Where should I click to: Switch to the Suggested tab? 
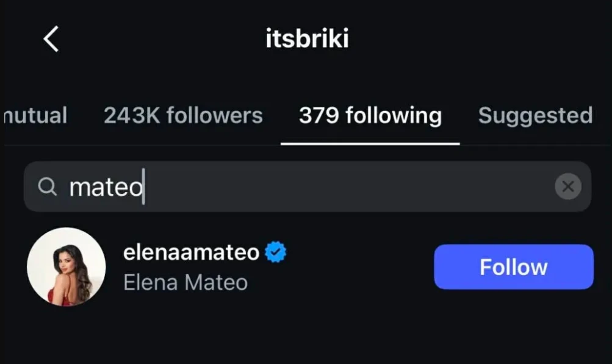coord(535,115)
